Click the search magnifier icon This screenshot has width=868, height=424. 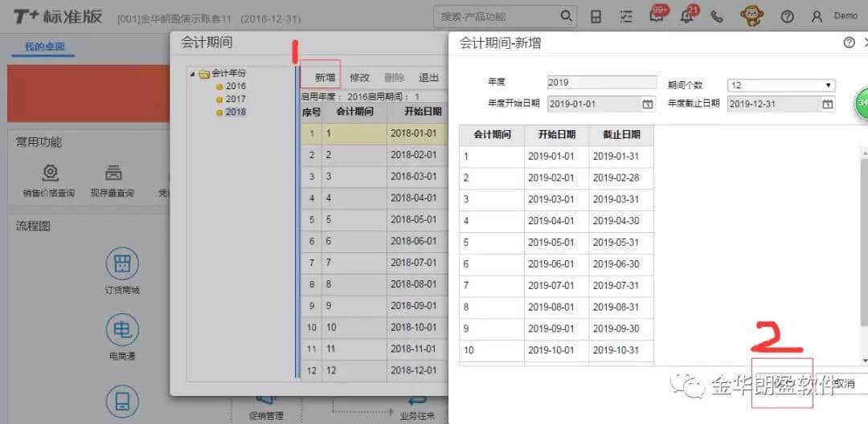tap(566, 16)
